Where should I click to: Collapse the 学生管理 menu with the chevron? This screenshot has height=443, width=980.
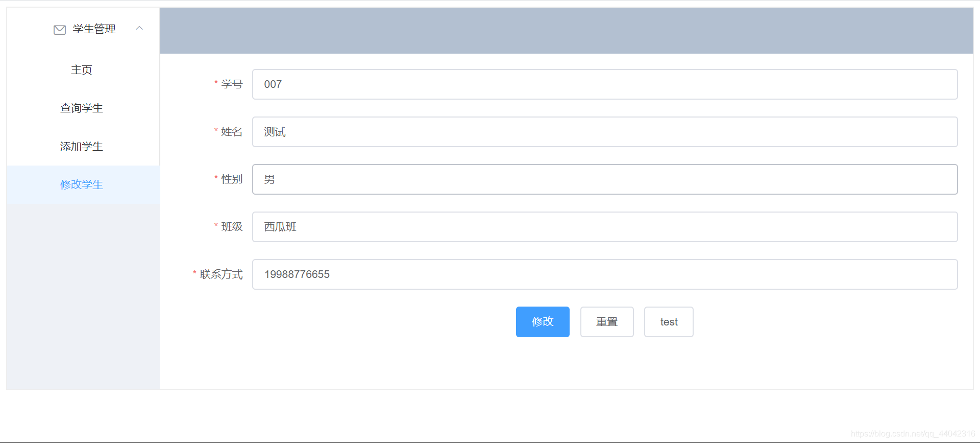(139, 29)
